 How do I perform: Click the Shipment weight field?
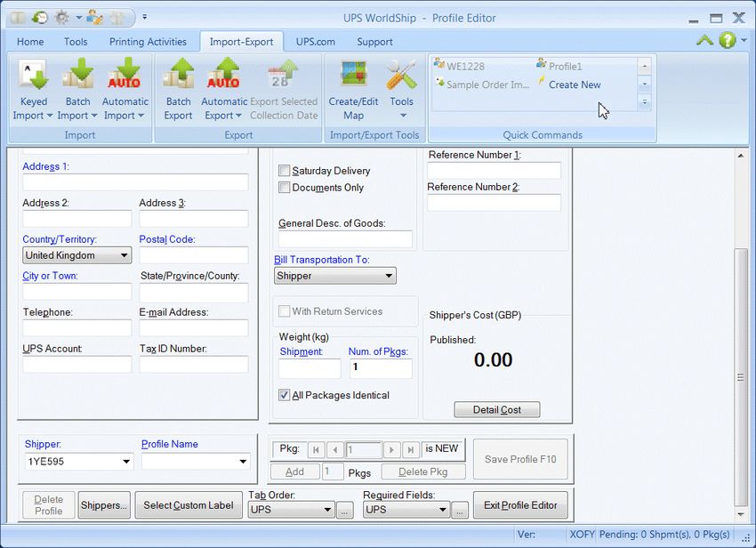pos(310,368)
